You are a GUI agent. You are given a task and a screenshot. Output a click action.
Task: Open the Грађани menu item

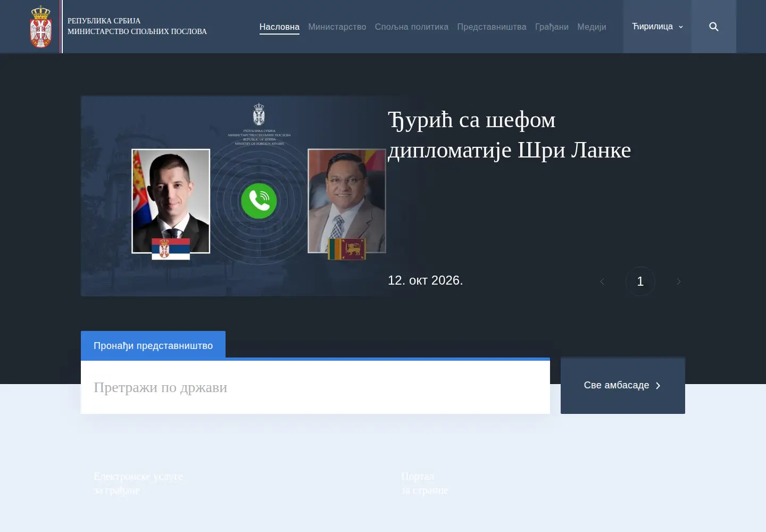pyautogui.click(x=552, y=27)
